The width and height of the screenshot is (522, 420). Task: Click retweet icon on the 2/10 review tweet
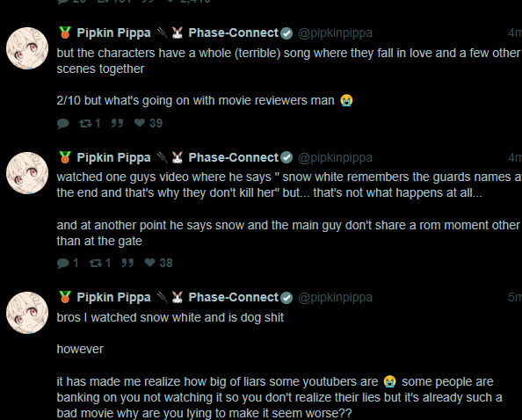[x=85, y=124]
